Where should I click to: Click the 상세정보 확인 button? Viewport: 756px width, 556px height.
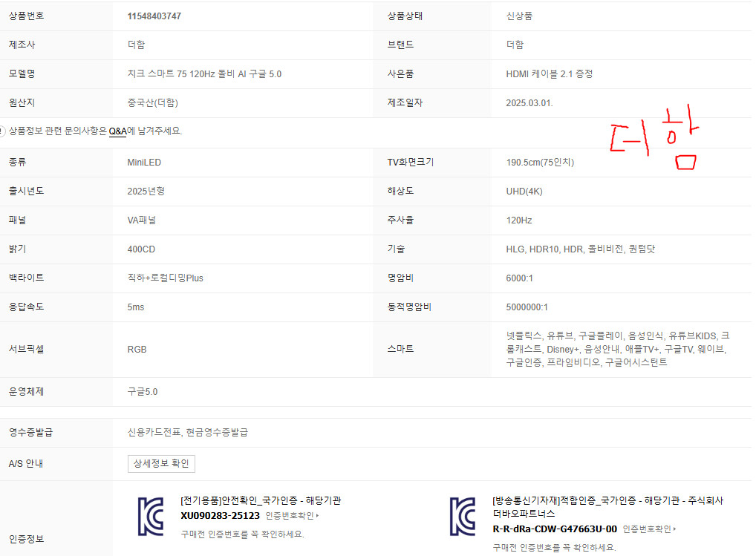click(161, 463)
